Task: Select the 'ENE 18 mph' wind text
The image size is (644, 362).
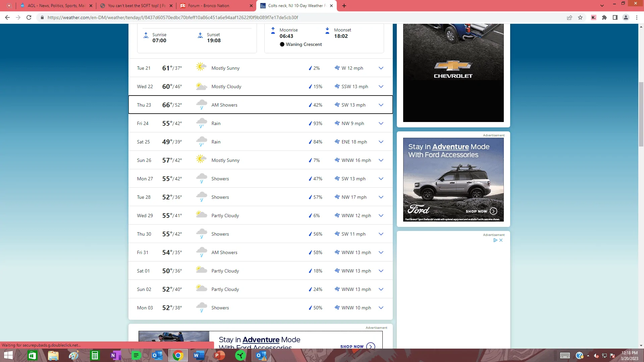Action: click(x=354, y=142)
